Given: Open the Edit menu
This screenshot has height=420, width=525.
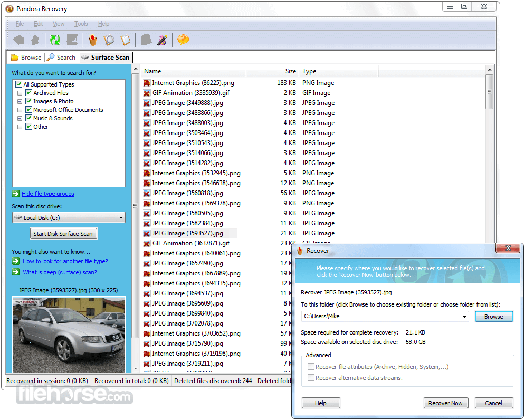Looking at the screenshot, I should 38,24.
